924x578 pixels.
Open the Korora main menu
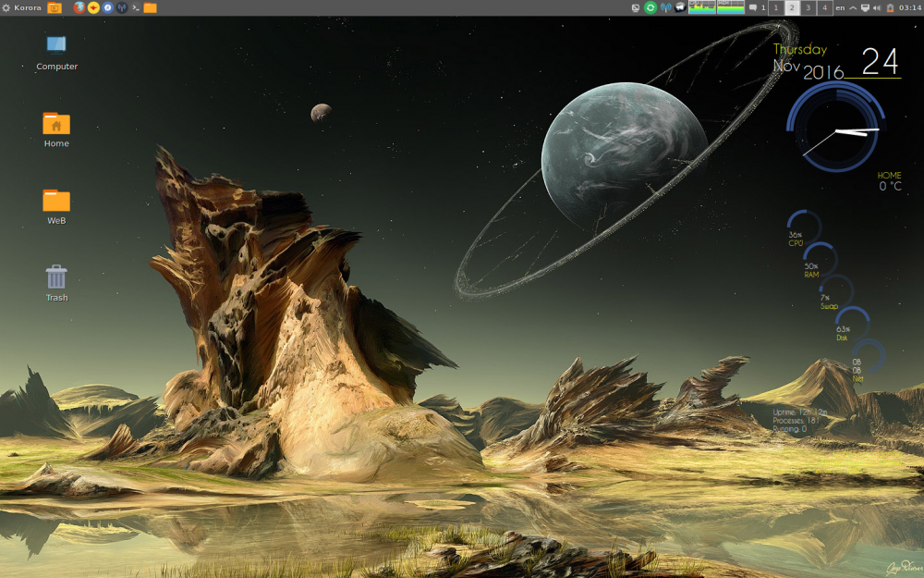(22, 7)
